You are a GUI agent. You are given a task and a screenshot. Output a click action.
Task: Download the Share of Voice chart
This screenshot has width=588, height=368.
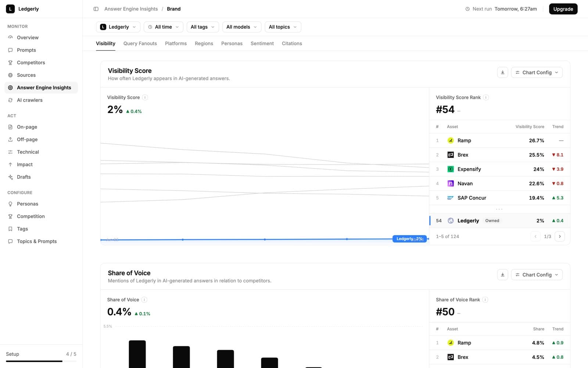[x=502, y=275]
